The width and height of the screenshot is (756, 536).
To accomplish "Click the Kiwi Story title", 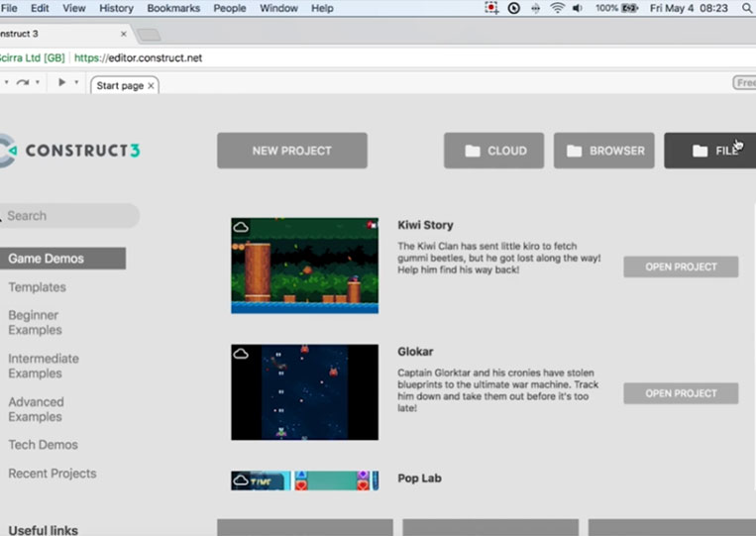I will tap(425, 225).
